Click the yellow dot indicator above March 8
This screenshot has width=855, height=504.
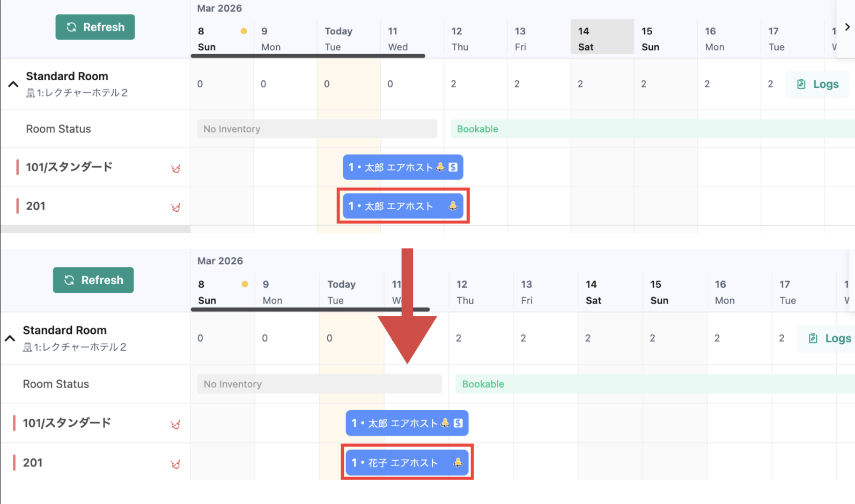(x=244, y=31)
